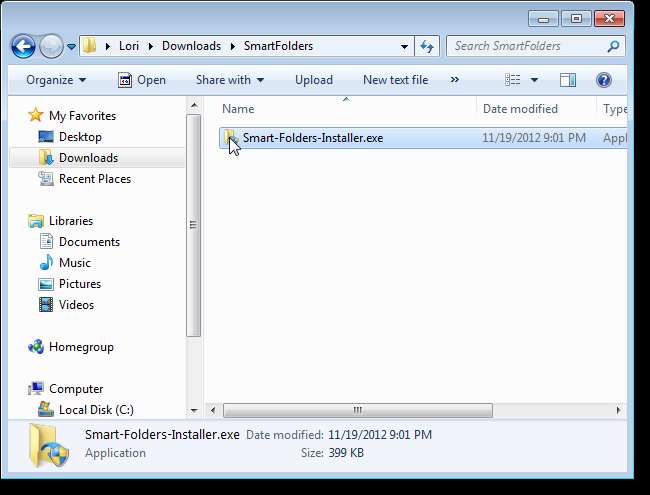650x495 pixels.
Task: Click Upload in the toolbar
Action: pos(314,80)
